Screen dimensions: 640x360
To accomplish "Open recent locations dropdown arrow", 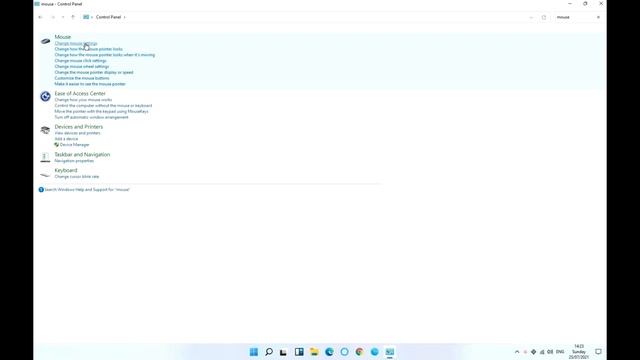I will click(63, 17).
